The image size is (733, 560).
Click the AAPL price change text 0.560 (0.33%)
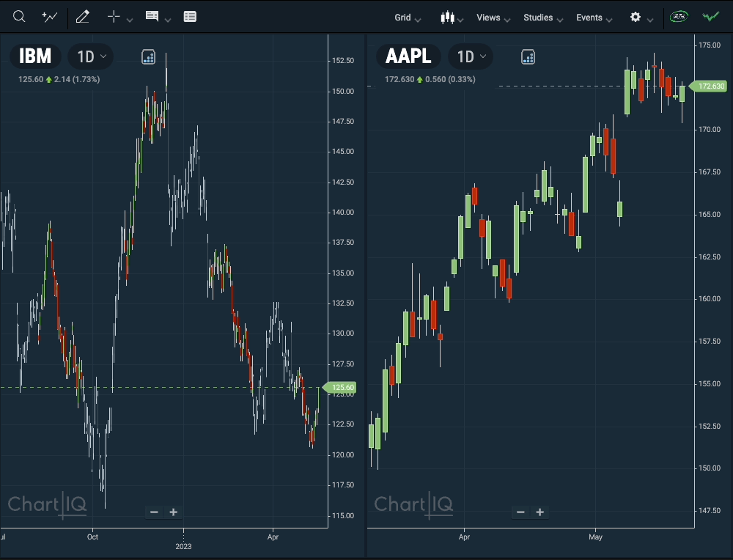(x=450, y=79)
